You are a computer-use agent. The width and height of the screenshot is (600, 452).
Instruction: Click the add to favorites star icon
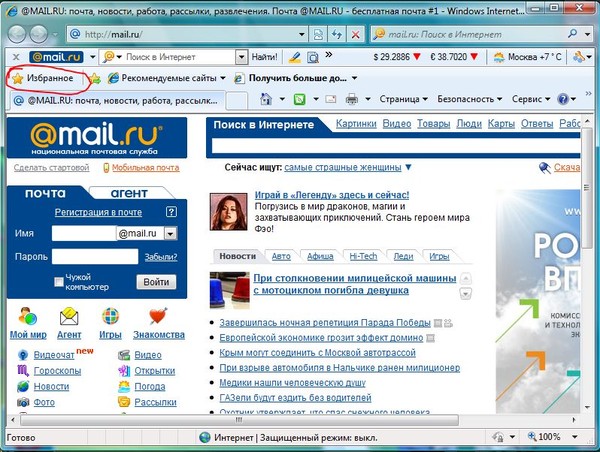(x=95, y=79)
